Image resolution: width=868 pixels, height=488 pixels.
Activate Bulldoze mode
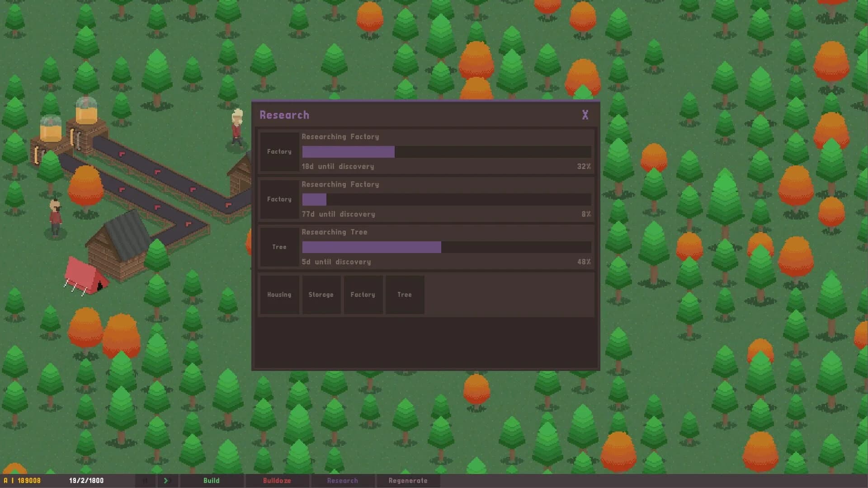[277, 480]
